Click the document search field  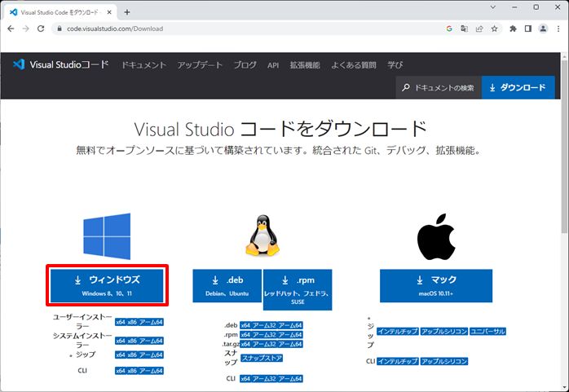439,87
